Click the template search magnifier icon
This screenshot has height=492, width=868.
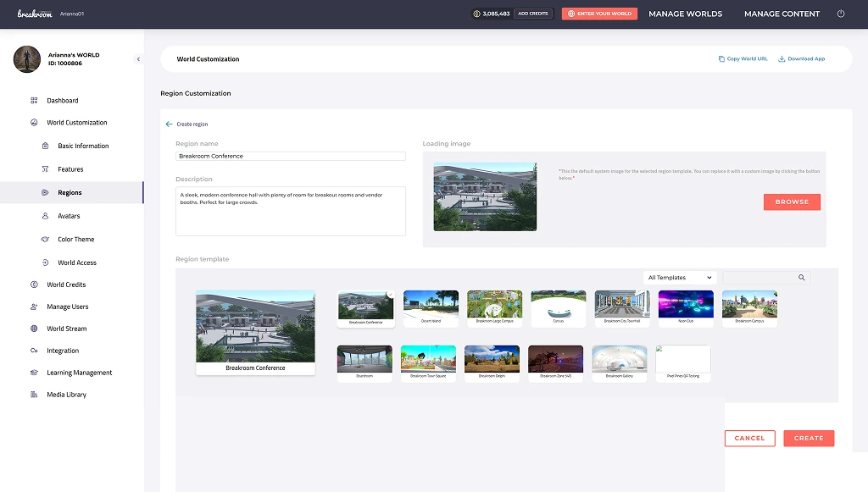coord(802,278)
